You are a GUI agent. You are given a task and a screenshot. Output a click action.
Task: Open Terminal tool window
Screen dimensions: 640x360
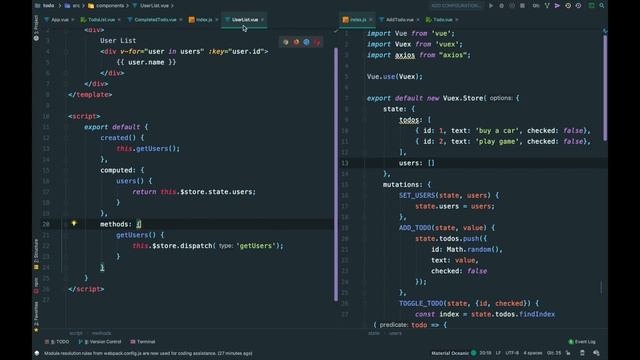click(x=142, y=342)
